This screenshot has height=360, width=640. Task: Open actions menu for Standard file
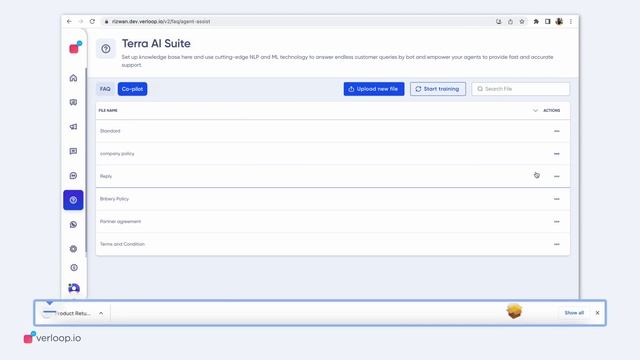click(557, 131)
